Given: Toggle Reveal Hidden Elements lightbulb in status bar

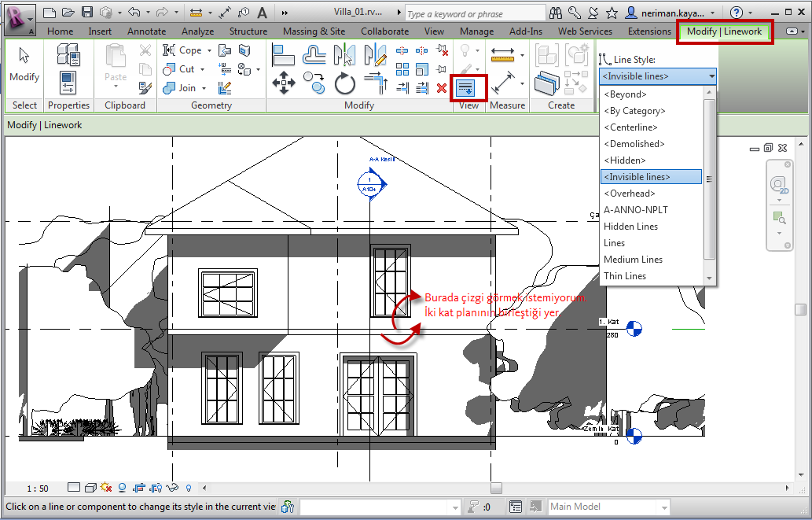Looking at the screenshot, I should 189,487.
